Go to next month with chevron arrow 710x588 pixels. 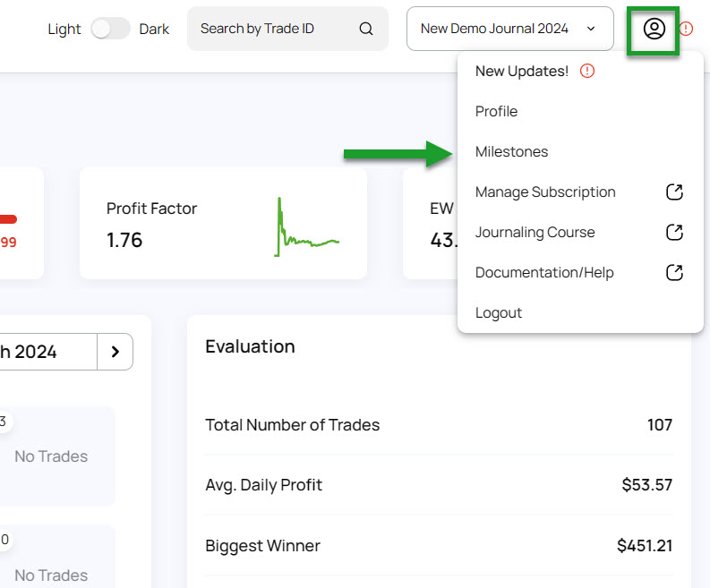point(115,352)
